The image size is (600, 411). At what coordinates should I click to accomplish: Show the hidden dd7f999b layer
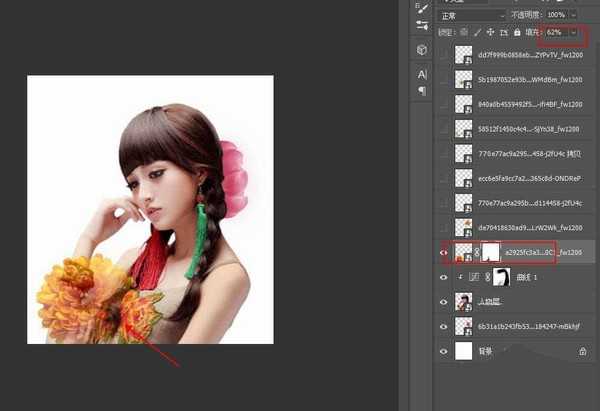click(445, 54)
